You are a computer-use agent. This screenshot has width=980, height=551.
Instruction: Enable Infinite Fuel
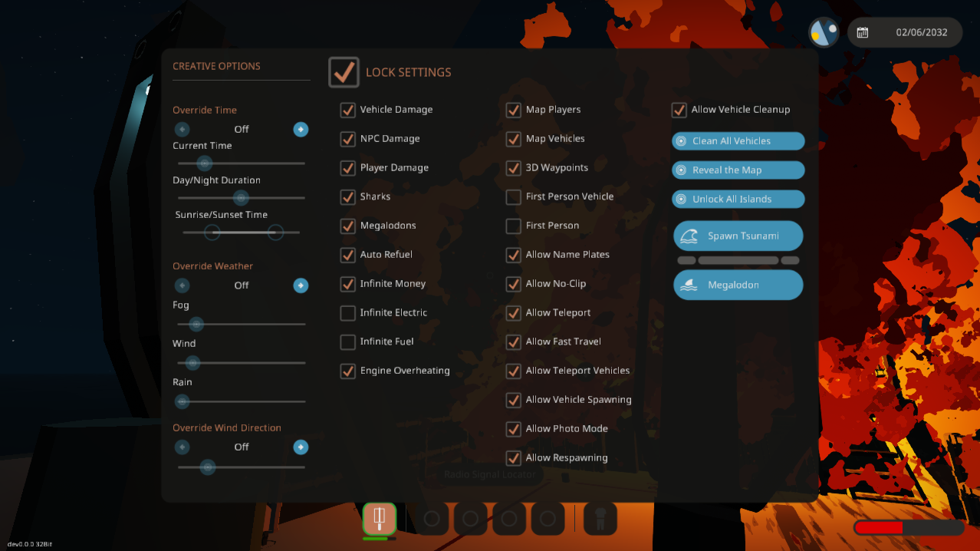pyautogui.click(x=348, y=341)
